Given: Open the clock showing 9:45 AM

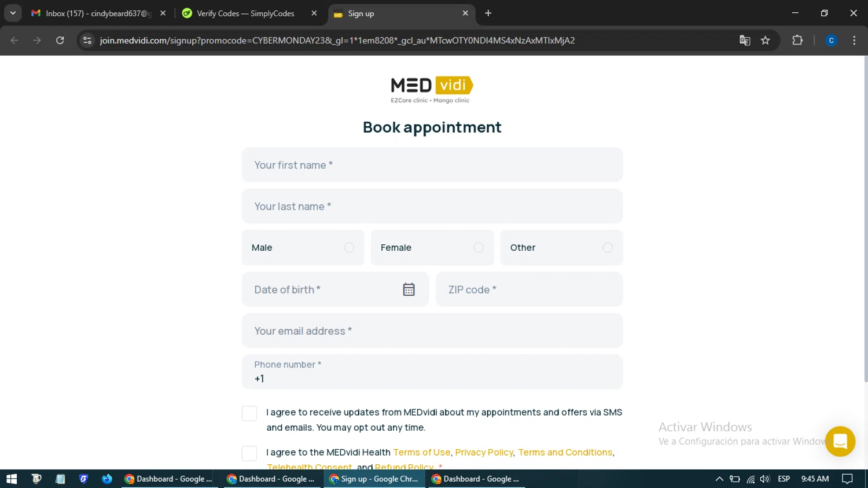Looking at the screenshot, I should point(815,479).
